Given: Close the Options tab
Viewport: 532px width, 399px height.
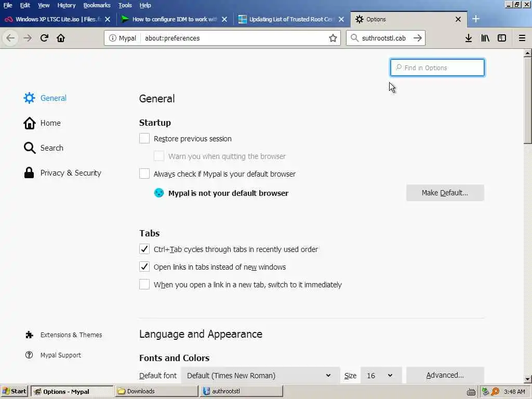Looking at the screenshot, I should pos(458,19).
